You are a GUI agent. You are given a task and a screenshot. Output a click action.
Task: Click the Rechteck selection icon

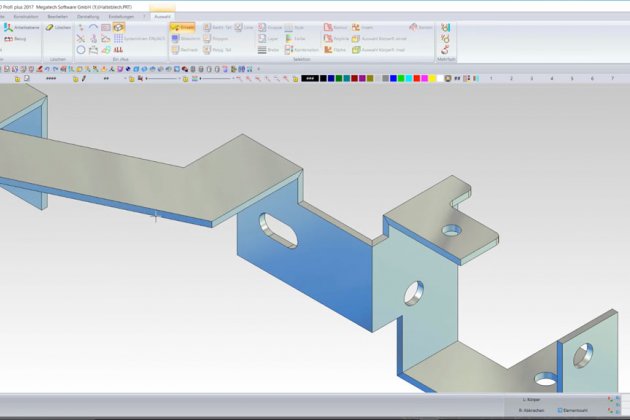[x=184, y=49]
